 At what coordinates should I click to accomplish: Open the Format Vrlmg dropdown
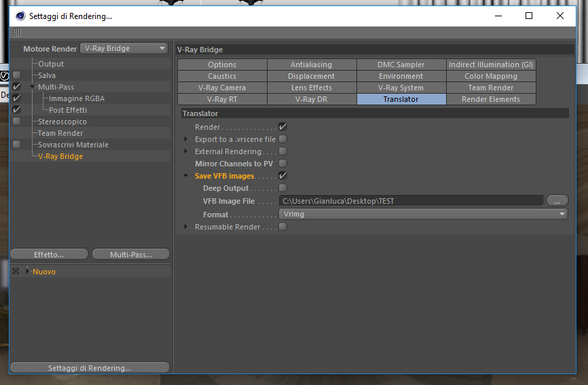[x=424, y=214]
